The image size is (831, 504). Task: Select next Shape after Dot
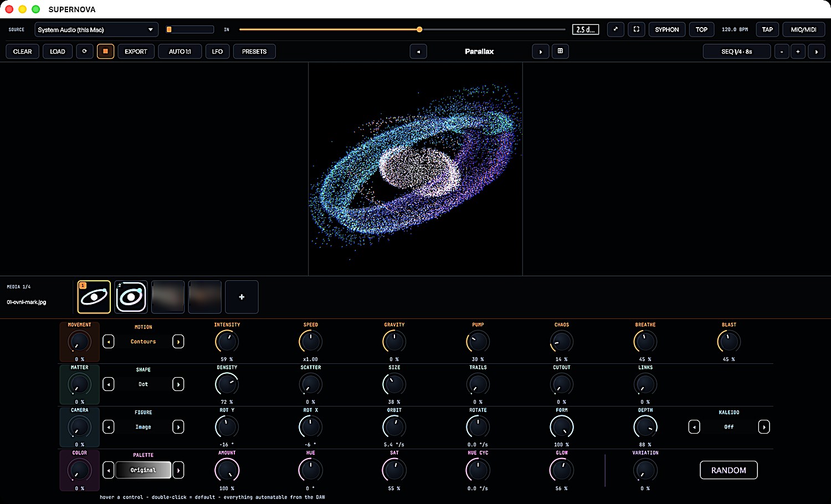click(x=178, y=384)
